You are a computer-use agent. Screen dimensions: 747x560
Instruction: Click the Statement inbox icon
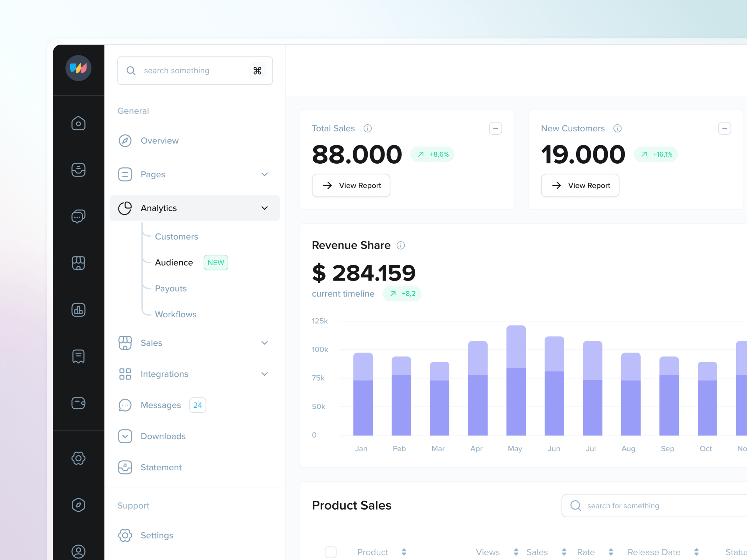point(125,467)
